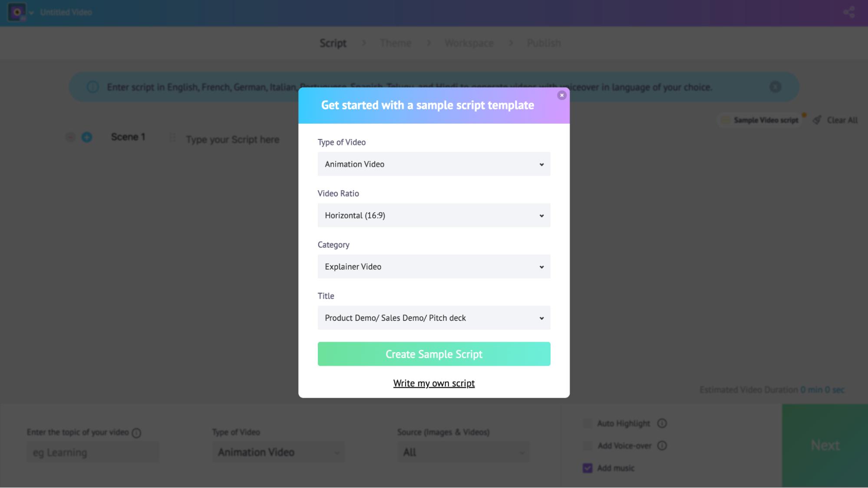
Task: Click the close button on the modal
Action: 561,96
